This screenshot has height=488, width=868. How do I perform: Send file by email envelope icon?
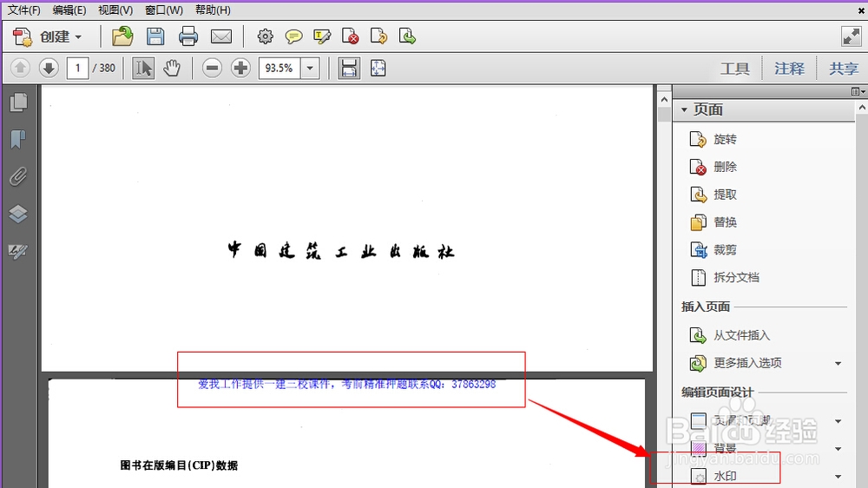click(x=221, y=36)
